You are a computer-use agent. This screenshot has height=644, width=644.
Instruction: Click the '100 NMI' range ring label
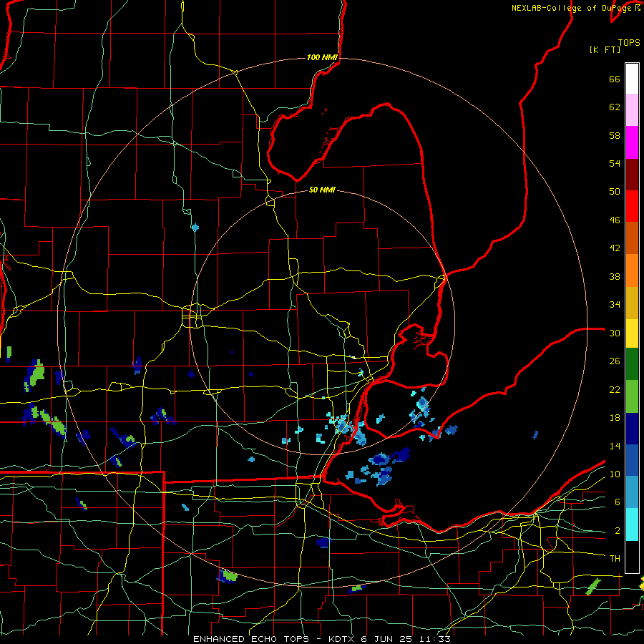(322, 57)
